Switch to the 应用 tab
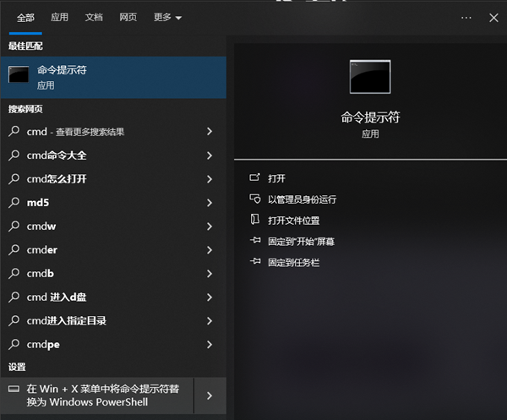The height and width of the screenshot is (420, 507). [x=59, y=17]
